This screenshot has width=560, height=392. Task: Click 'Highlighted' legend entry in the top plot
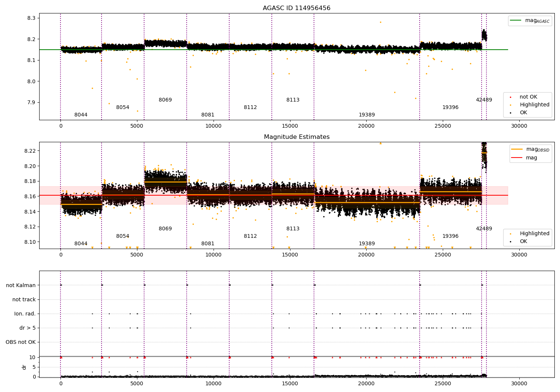[530, 105]
